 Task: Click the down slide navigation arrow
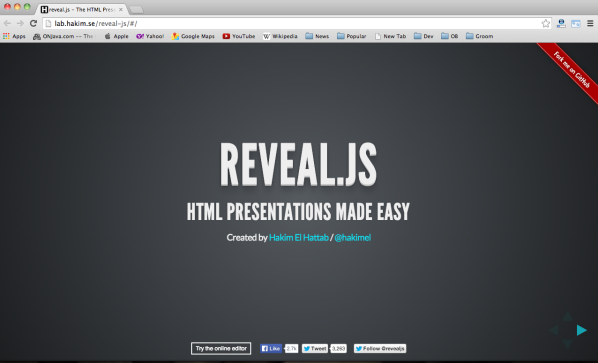[x=567, y=344]
